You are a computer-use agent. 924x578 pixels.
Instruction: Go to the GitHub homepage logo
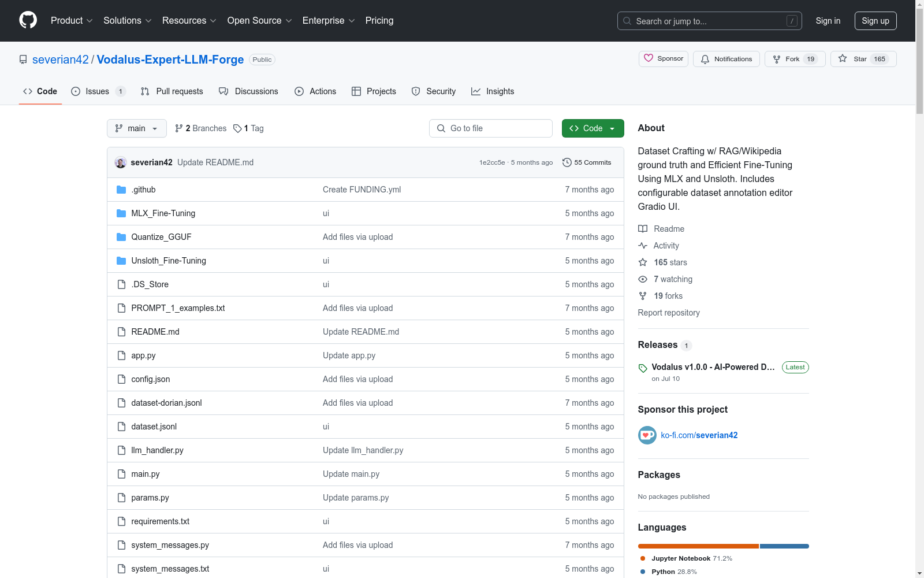(28, 20)
